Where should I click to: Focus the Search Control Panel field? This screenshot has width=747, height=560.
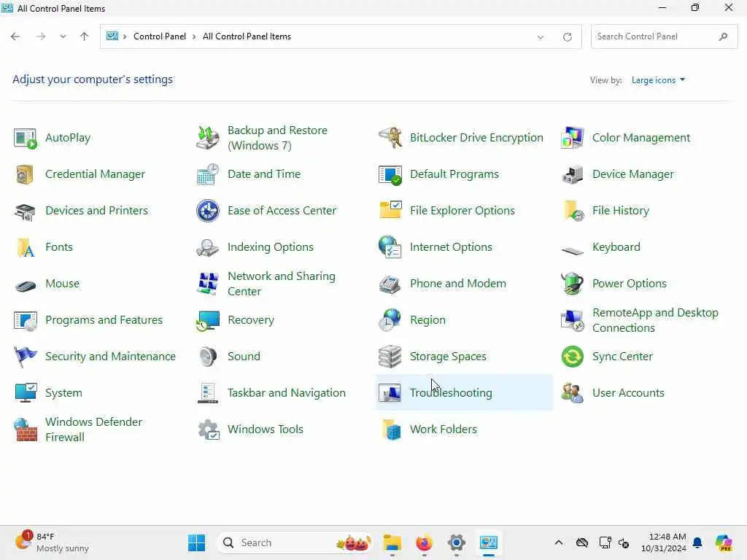point(664,36)
